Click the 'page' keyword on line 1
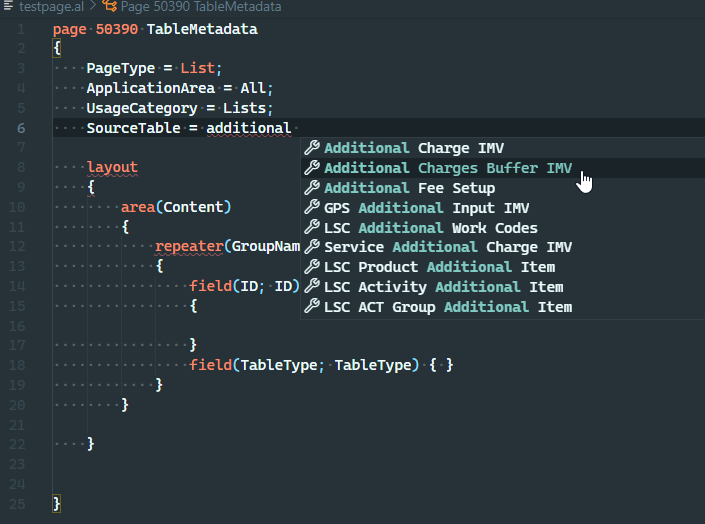 [70, 29]
